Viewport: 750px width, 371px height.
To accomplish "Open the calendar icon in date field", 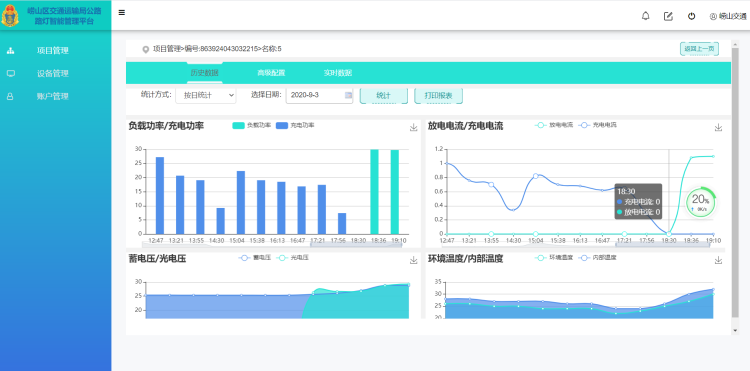I will coord(349,96).
